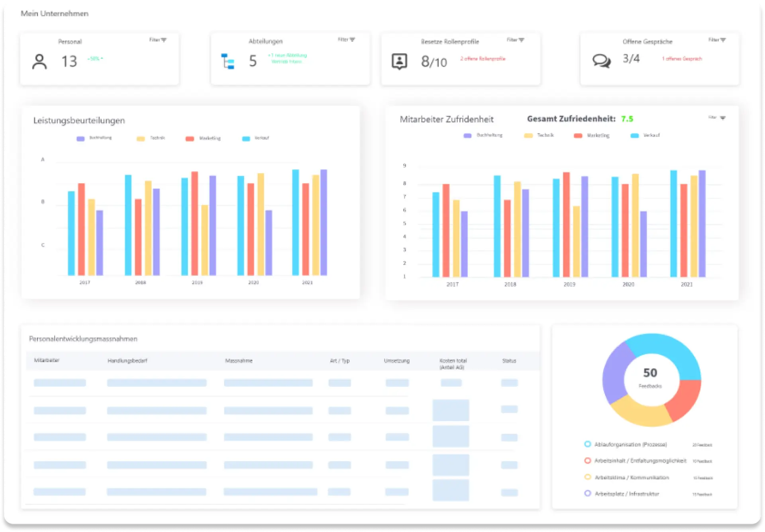This screenshot has height=532, width=765.
Task: Click the '50 Feedbacks' center of the donut
Action: point(650,377)
